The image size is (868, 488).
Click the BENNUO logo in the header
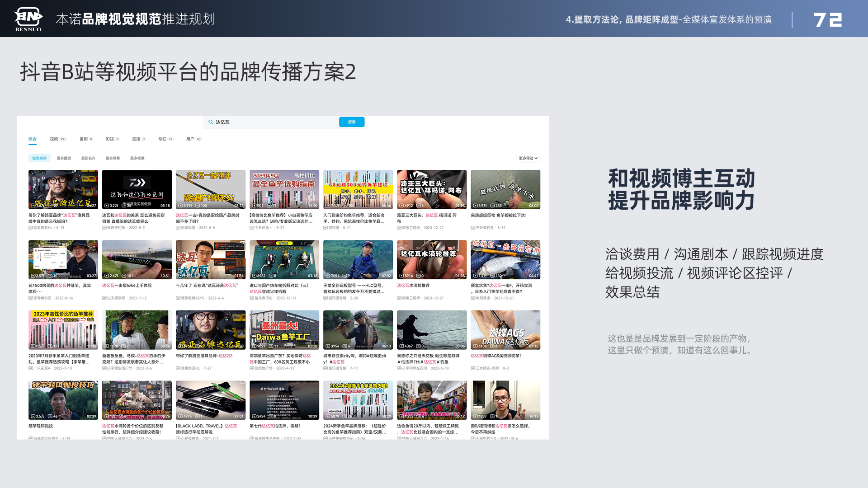(x=28, y=19)
